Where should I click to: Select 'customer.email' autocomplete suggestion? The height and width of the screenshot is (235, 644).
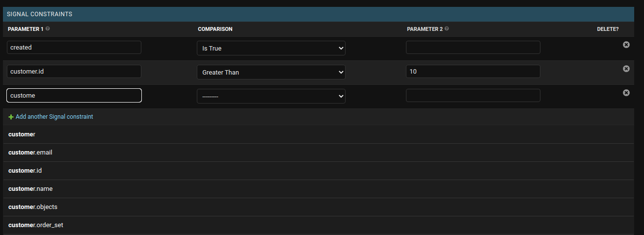coord(30,153)
